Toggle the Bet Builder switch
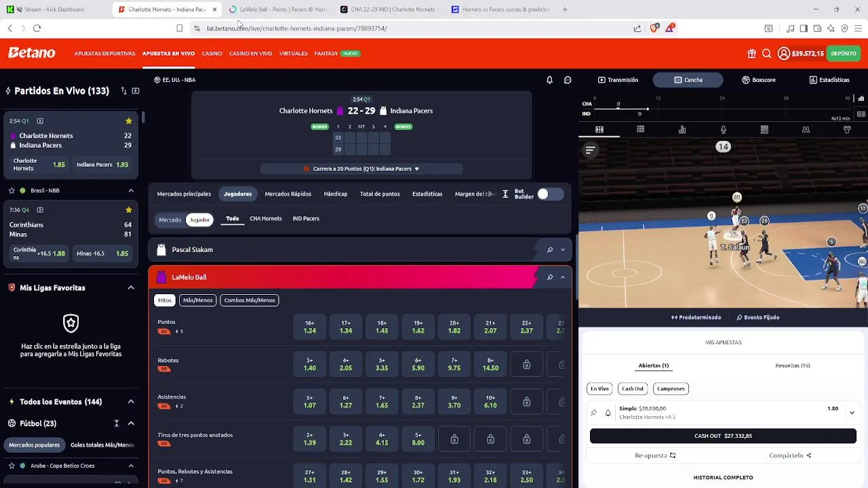This screenshot has height=488, width=868. [x=550, y=195]
